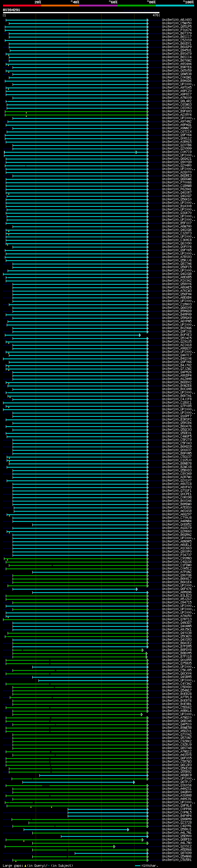Select hit label UniRef100_P34737
The image size is (197, 868).
coord(177,555)
